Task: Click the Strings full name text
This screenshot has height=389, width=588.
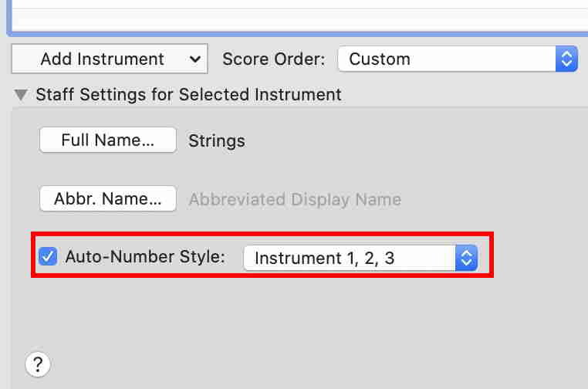Action: (x=217, y=141)
